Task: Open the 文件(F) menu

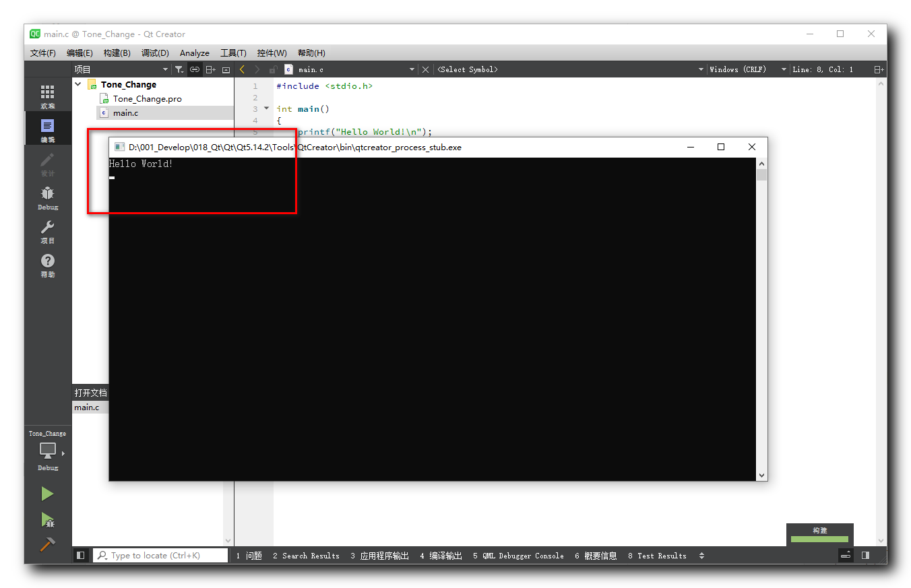Action: [43, 53]
